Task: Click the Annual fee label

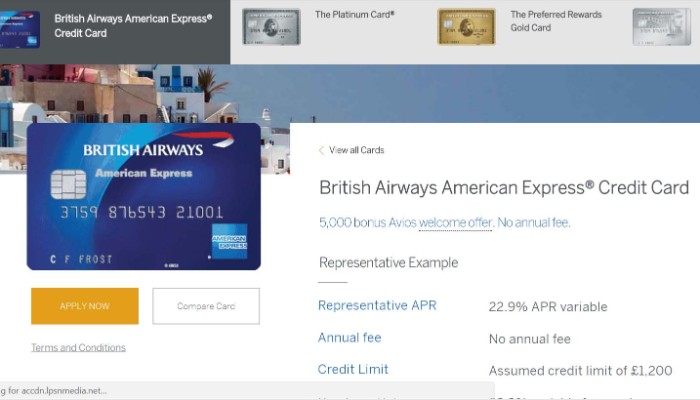Action: click(350, 338)
